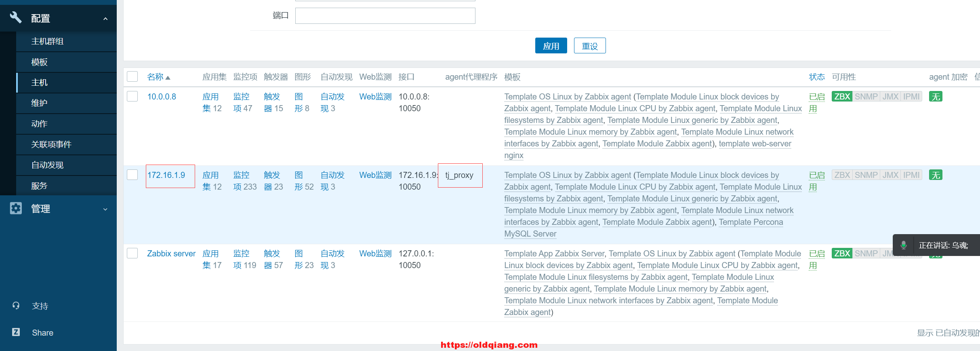Check the box for host 172.16.1.9
The image size is (980, 351).
point(132,175)
